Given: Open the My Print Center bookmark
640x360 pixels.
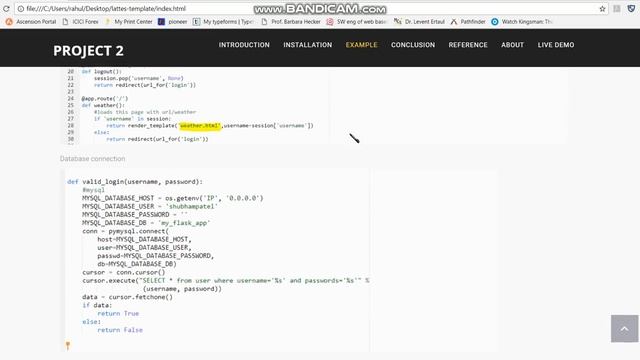Looking at the screenshot, I should point(129,22).
